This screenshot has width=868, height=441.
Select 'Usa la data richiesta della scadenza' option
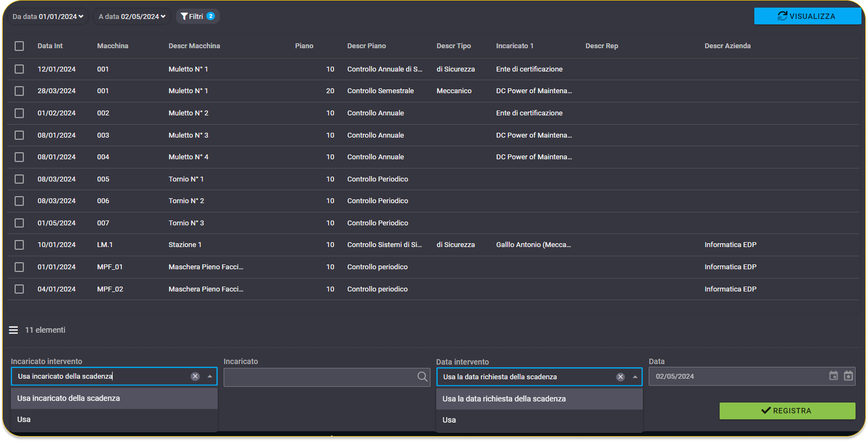(539, 399)
